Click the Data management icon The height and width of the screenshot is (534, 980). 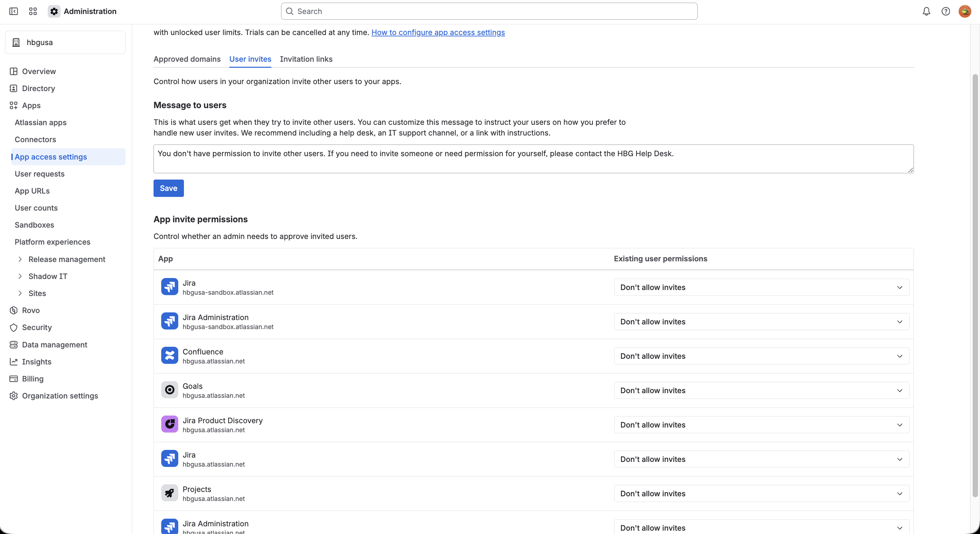tap(14, 344)
